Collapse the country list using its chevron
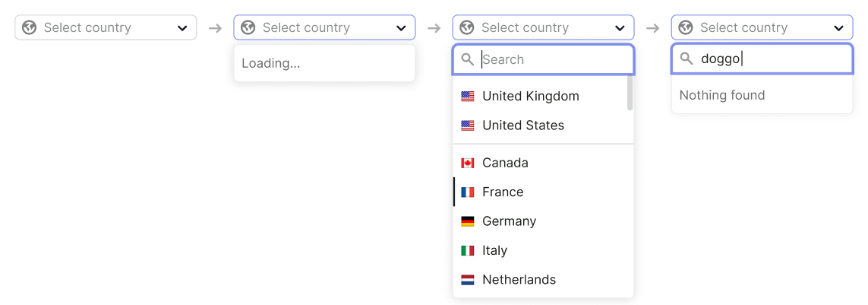 pyautogui.click(x=620, y=28)
